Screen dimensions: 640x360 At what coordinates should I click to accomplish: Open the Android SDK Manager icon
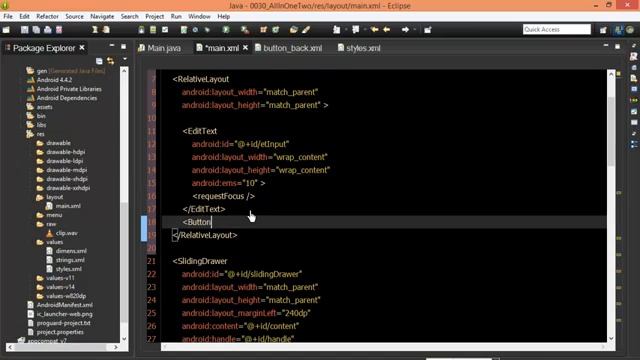(142, 30)
